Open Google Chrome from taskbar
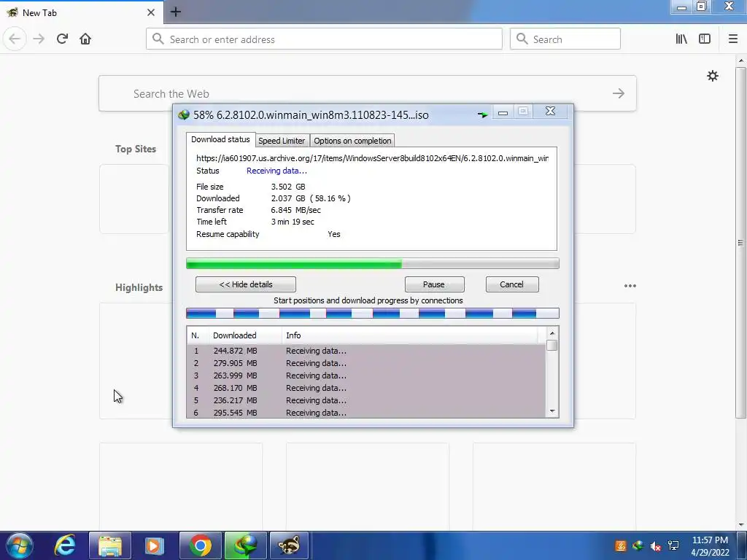 point(200,545)
